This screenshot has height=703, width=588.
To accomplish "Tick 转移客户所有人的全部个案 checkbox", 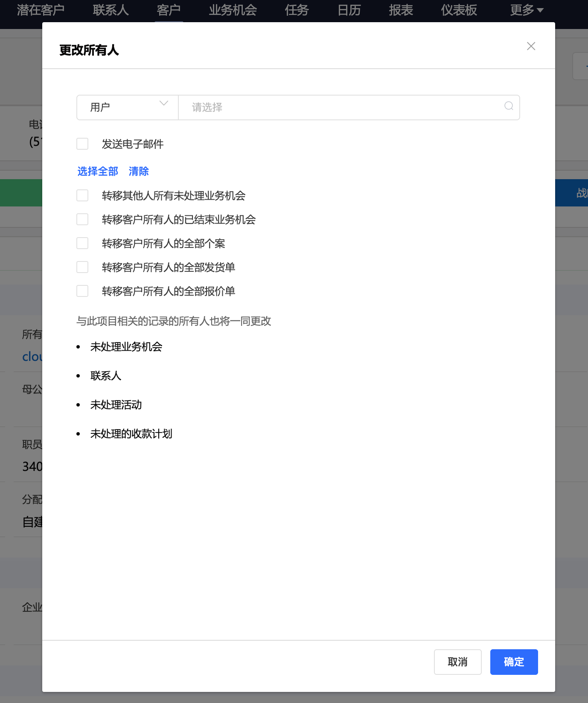I will pos(82,243).
